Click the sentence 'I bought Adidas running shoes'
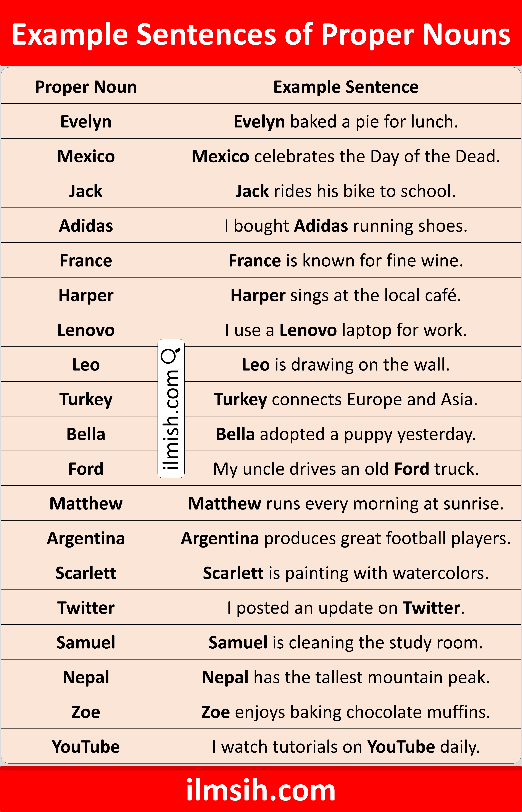Viewport: 522px width, 812px height. (x=346, y=226)
